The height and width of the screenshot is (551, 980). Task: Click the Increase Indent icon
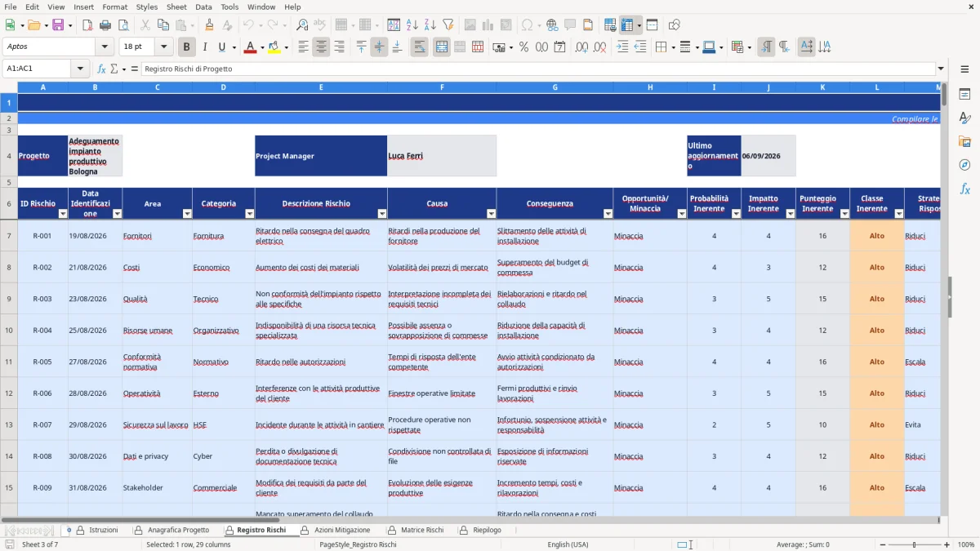[x=622, y=47]
